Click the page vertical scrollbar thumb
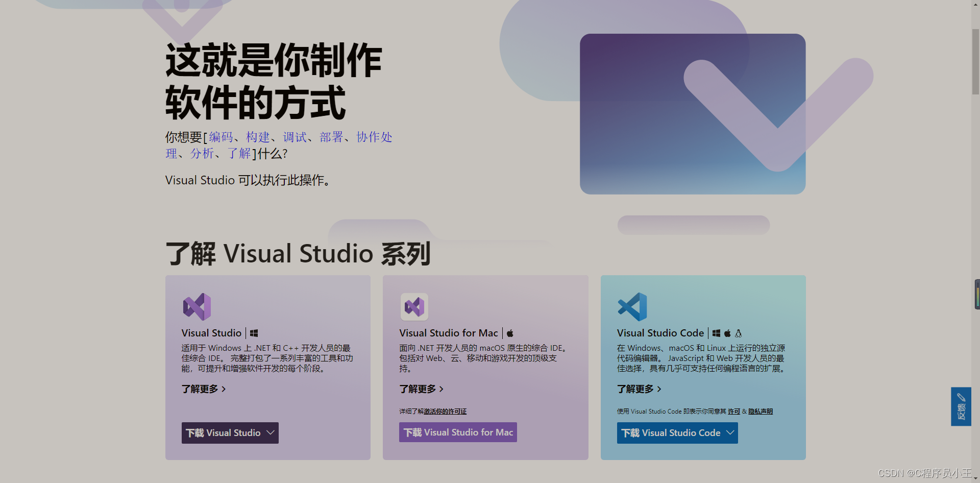This screenshot has width=980, height=483. (975, 61)
